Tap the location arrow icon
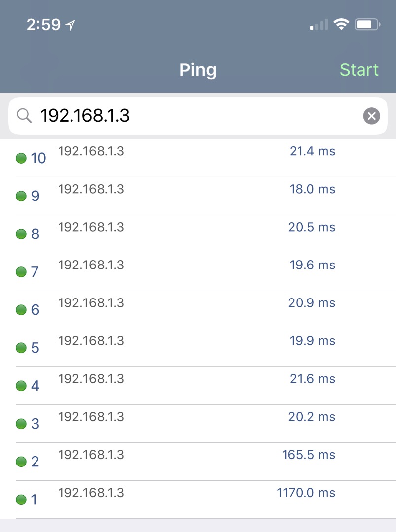Viewport: 396px width, 532px height. coord(71,25)
